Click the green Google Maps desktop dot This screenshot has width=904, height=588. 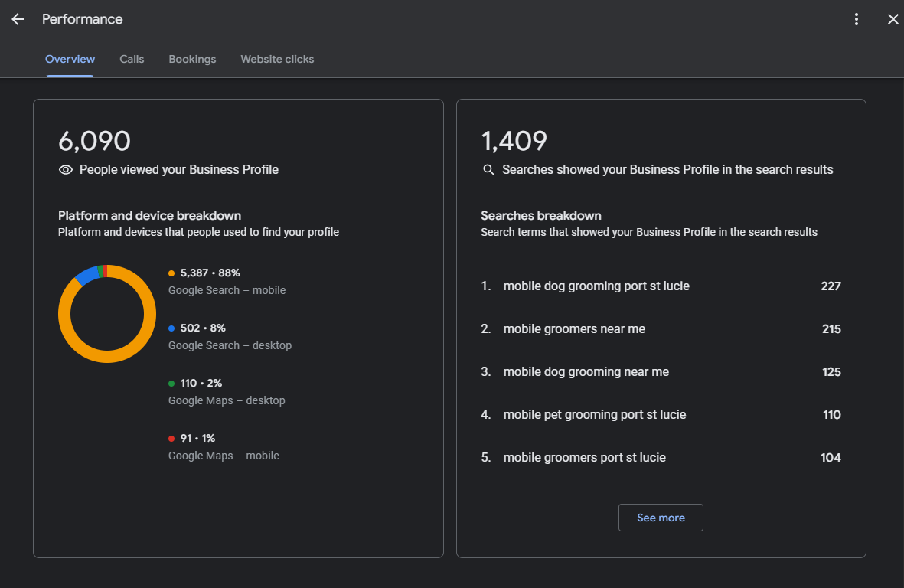pos(171,384)
